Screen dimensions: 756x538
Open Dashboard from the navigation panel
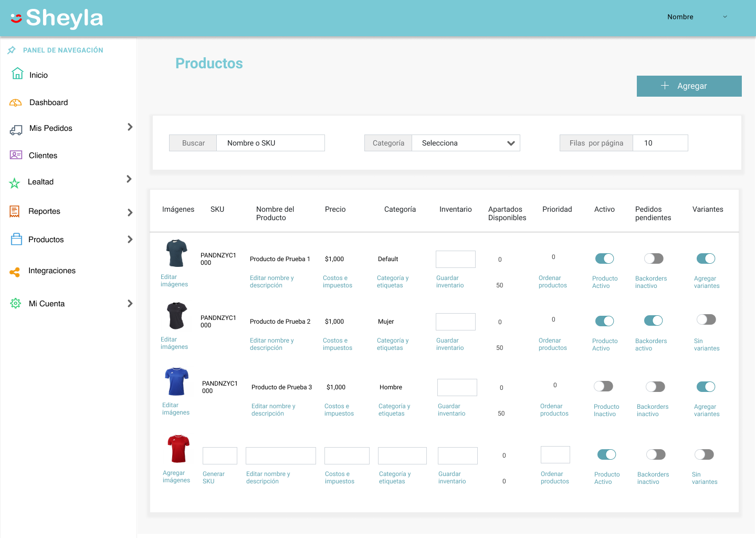tap(48, 102)
